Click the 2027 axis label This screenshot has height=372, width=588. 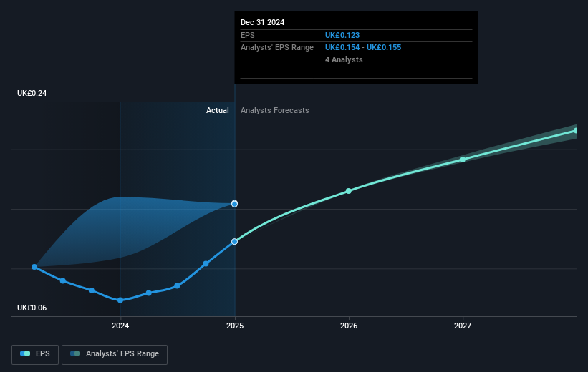[x=463, y=325]
